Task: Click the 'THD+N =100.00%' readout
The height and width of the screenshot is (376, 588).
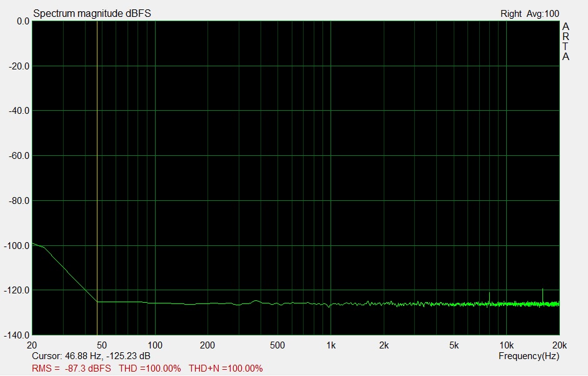Action: click(x=226, y=368)
